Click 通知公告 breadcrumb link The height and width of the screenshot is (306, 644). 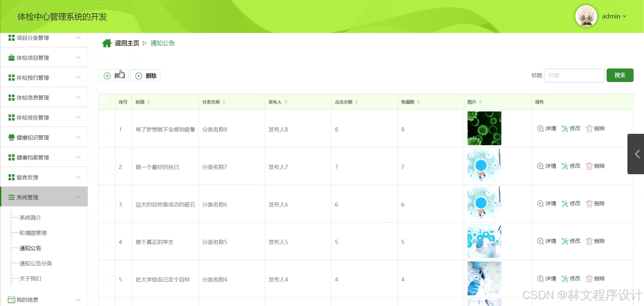[163, 43]
